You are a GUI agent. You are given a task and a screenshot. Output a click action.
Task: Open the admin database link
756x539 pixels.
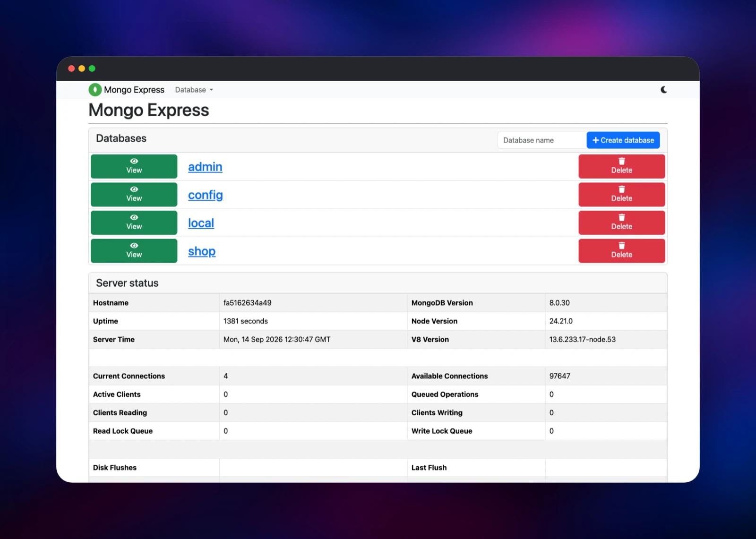tap(205, 167)
